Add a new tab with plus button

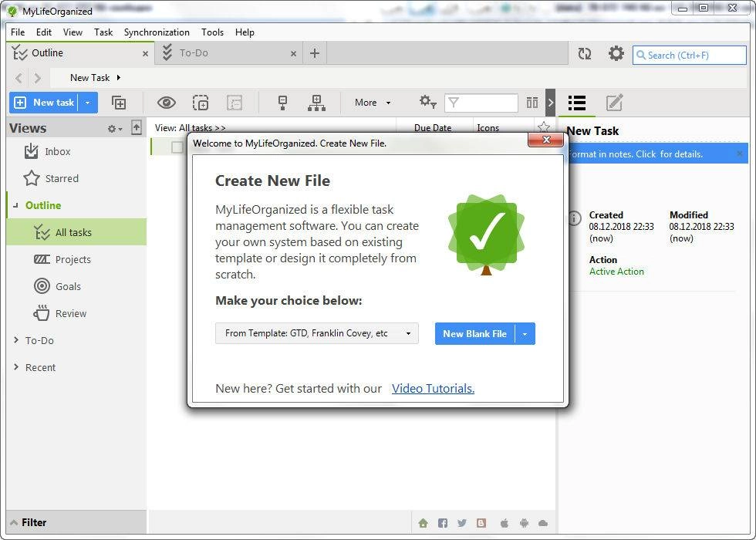click(315, 53)
